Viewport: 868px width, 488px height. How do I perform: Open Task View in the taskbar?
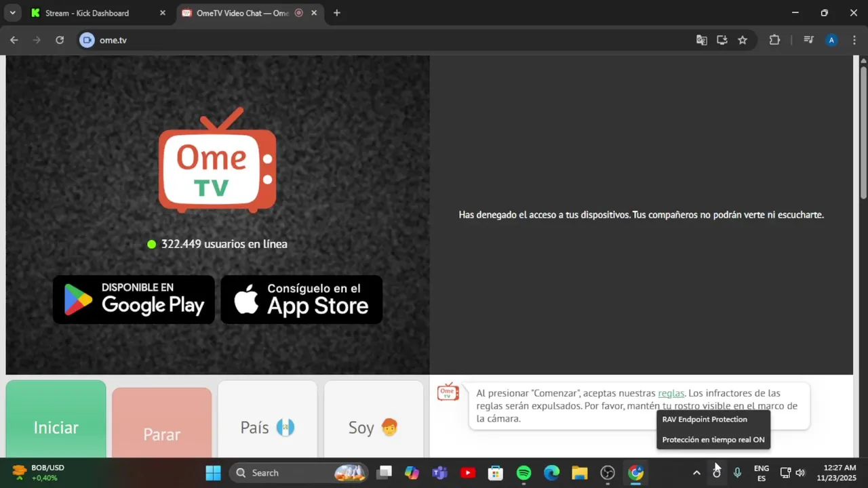pyautogui.click(x=384, y=473)
